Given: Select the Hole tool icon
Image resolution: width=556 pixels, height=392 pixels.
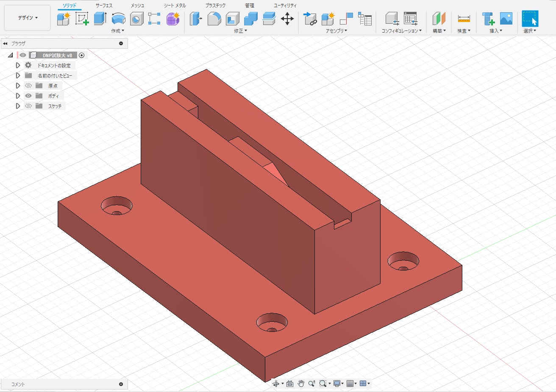Looking at the screenshot, I should tap(136, 19).
